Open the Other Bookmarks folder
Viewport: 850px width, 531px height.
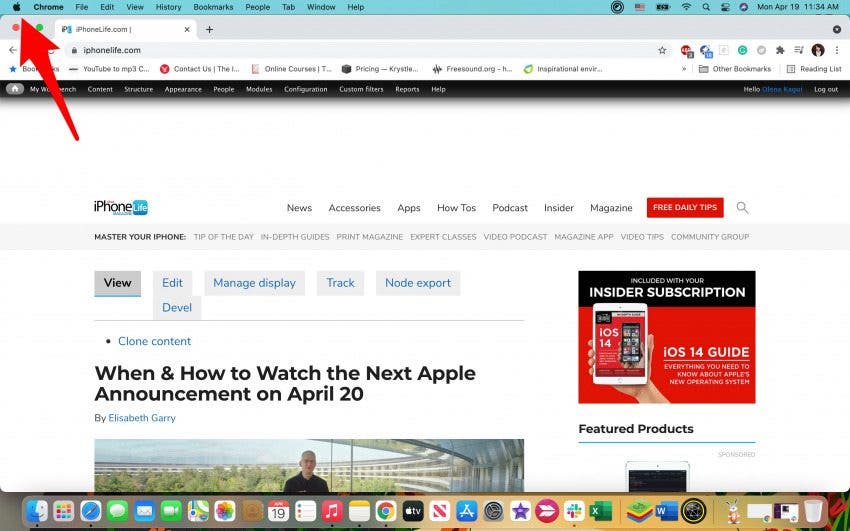pos(735,69)
